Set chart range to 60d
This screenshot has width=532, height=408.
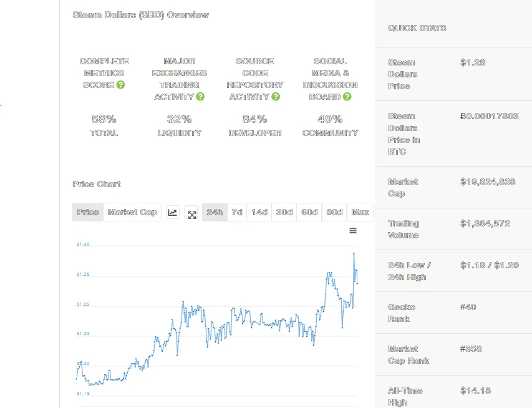click(x=309, y=212)
